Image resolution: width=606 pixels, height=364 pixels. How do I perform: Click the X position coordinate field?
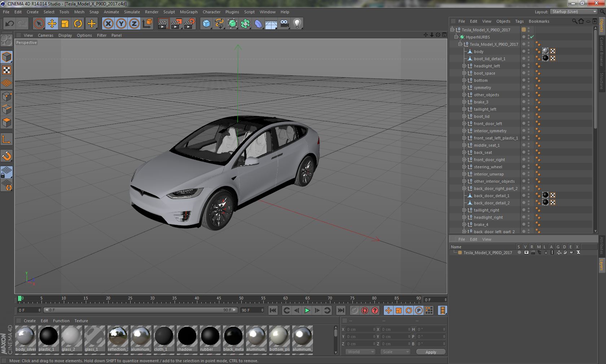coord(361,329)
